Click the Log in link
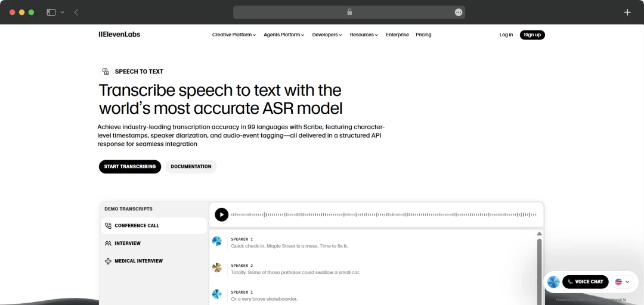The height and width of the screenshot is (305, 644). click(x=506, y=35)
